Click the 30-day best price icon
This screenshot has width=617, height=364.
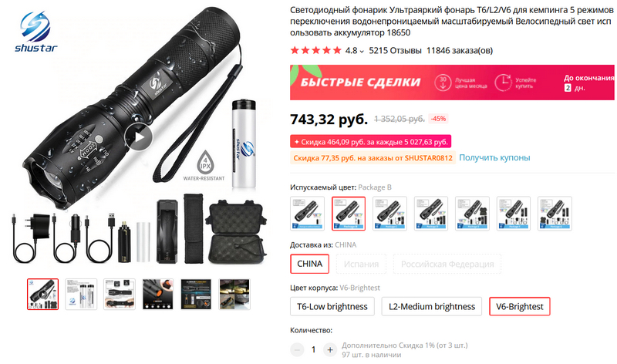tap(443, 83)
